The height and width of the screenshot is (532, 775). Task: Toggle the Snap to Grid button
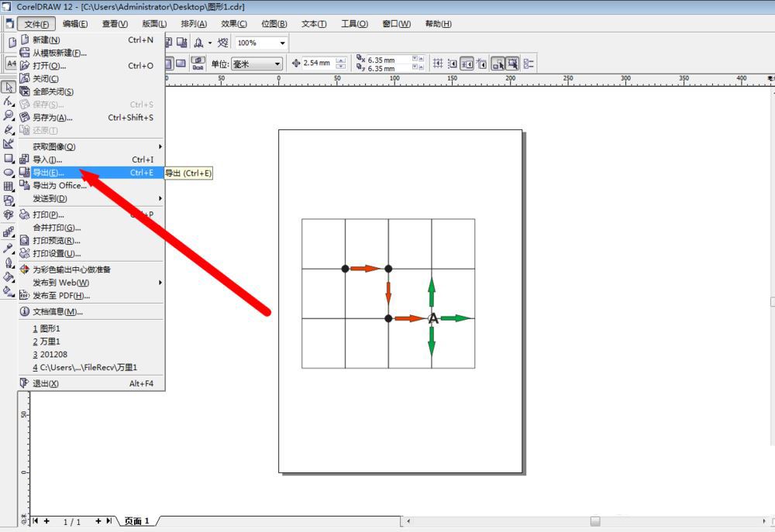[x=437, y=63]
